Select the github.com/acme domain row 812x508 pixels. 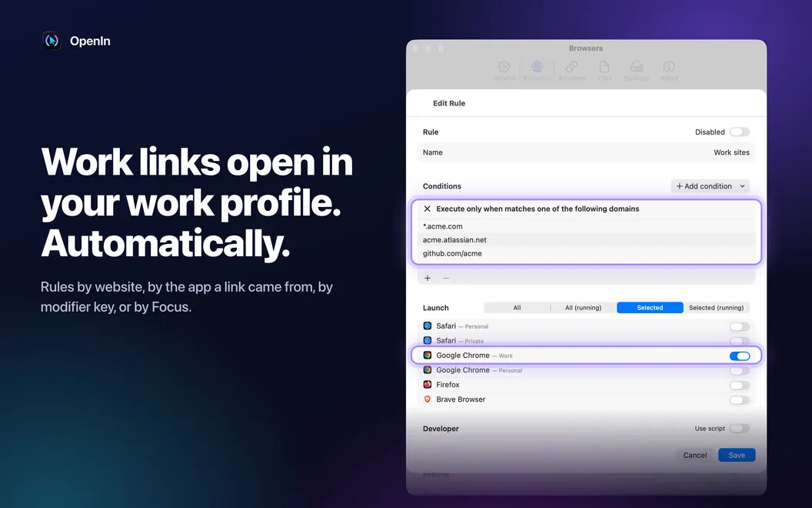coord(586,253)
